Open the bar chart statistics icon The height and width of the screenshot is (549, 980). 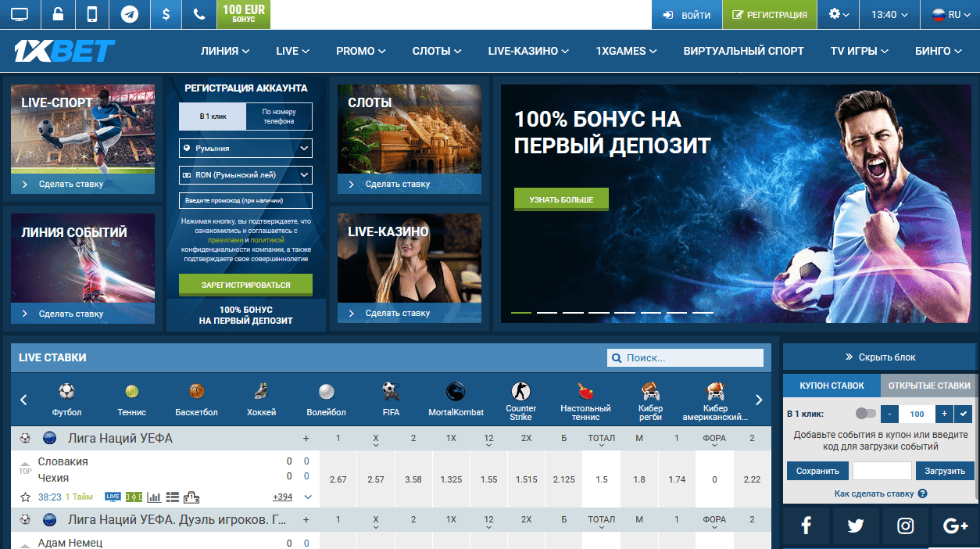pyautogui.click(x=154, y=497)
